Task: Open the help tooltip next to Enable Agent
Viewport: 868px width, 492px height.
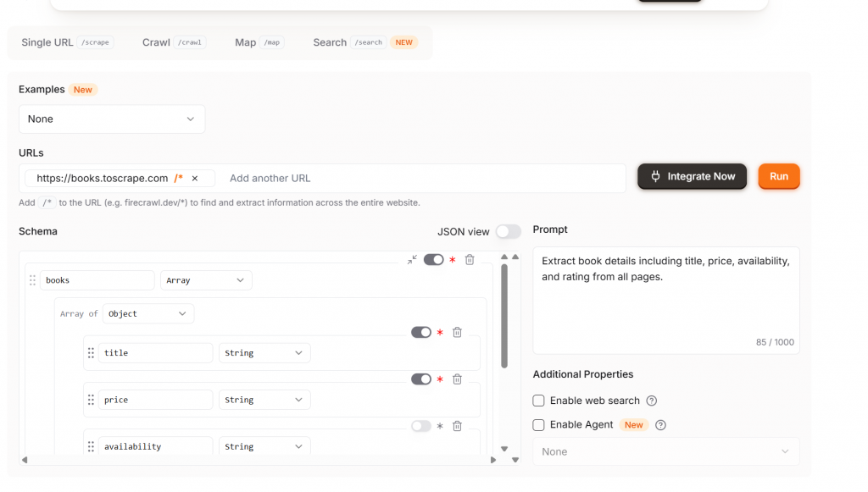Action: [660, 425]
